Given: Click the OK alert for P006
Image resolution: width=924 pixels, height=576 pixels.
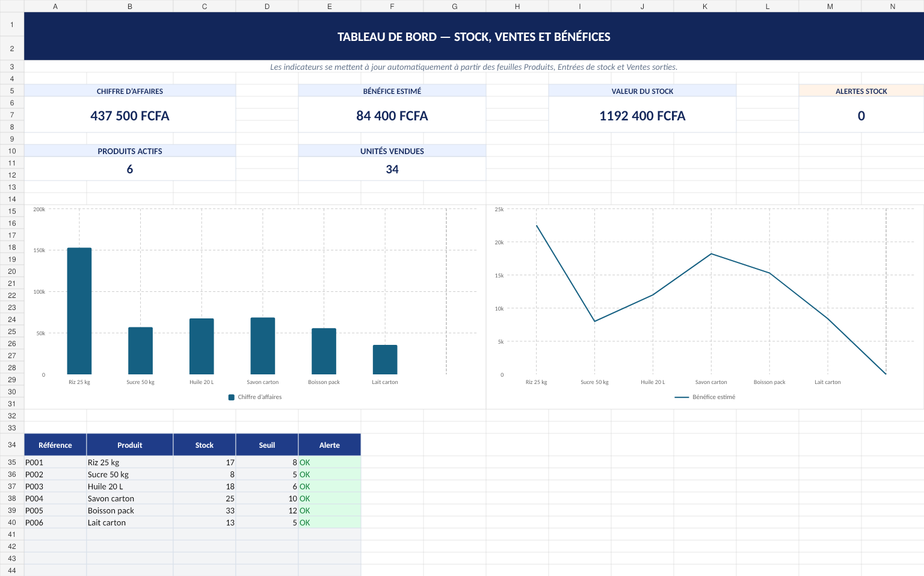Looking at the screenshot, I should tap(330, 522).
